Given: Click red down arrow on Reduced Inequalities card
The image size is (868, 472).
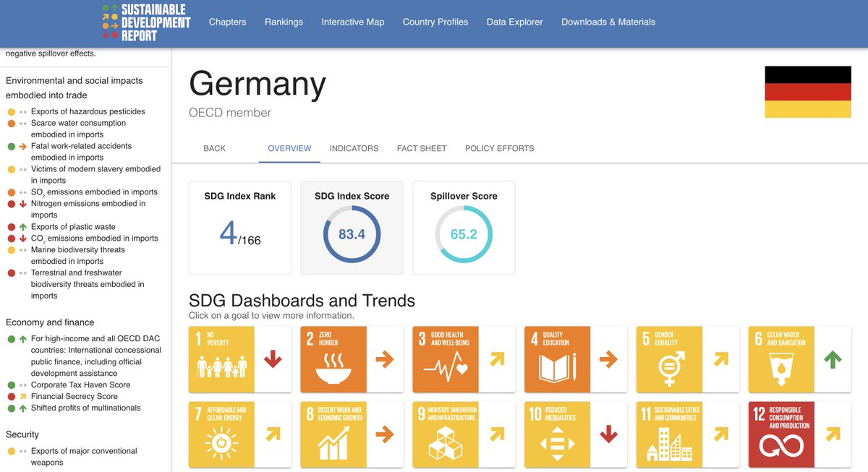Looking at the screenshot, I should tap(609, 434).
